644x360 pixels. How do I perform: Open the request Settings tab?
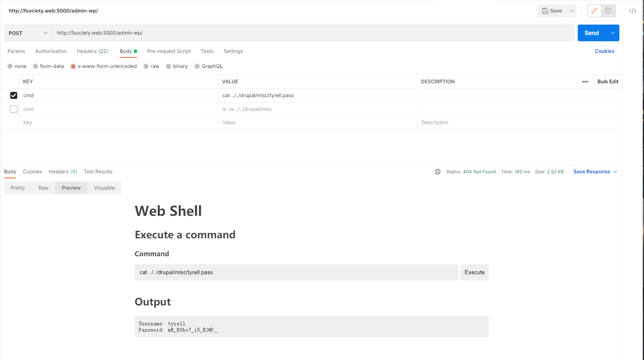(x=233, y=51)
